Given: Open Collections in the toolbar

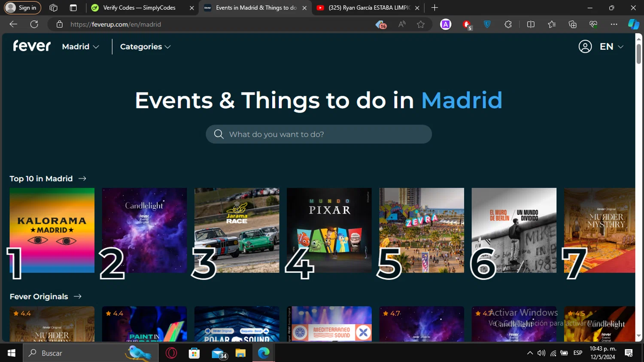Looking at the screenshot, I should 572,24.
